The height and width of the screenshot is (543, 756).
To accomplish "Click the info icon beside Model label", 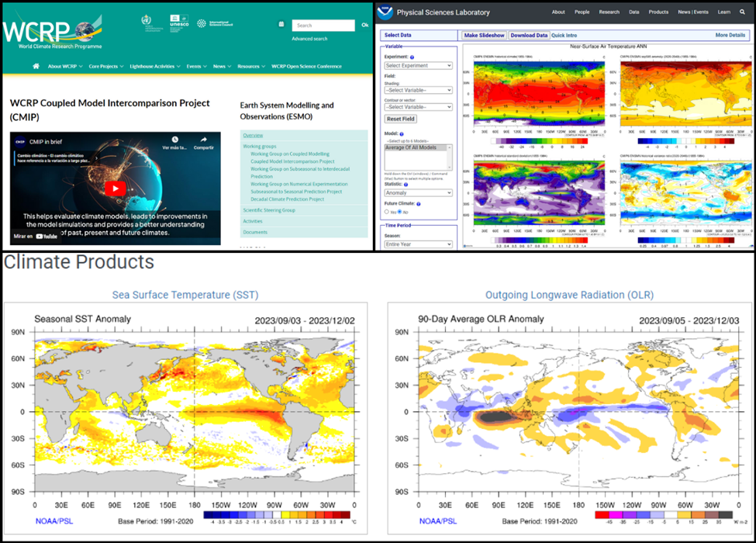I will tap(401, 133).
